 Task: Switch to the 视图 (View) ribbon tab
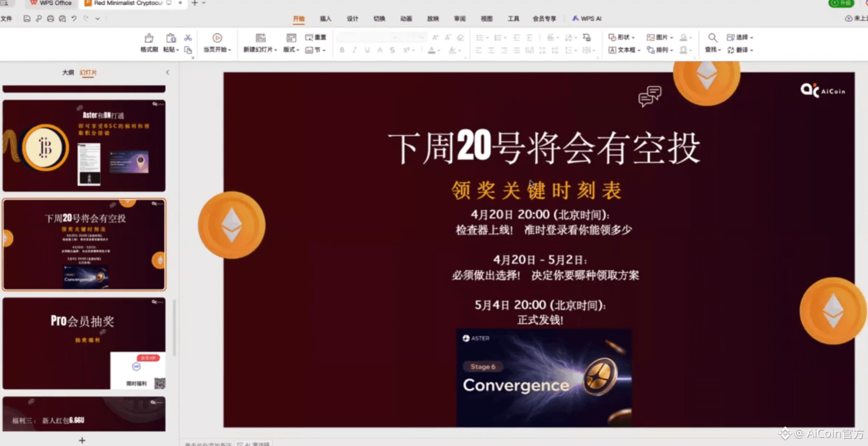pyautogui.click(x=487, y=18)
